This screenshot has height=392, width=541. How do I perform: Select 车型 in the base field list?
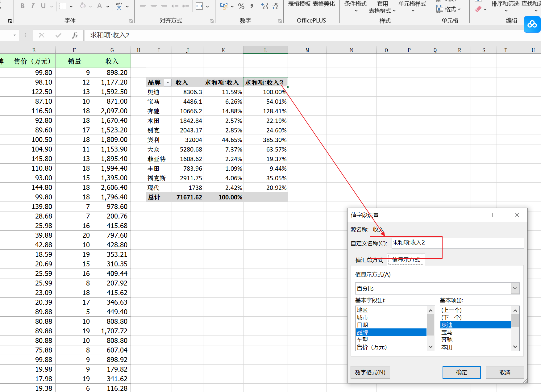click(x=391, y=340)
